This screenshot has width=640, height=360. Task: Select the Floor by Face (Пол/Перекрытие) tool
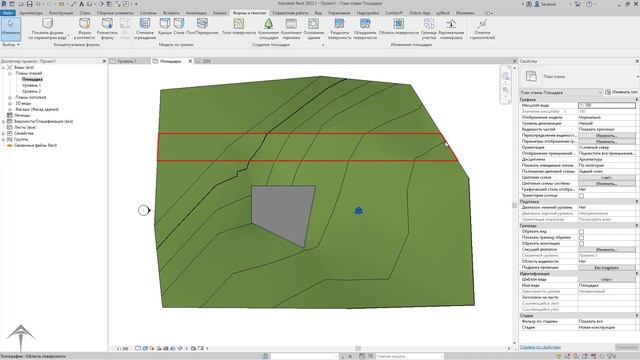click(x=202, y=26)
